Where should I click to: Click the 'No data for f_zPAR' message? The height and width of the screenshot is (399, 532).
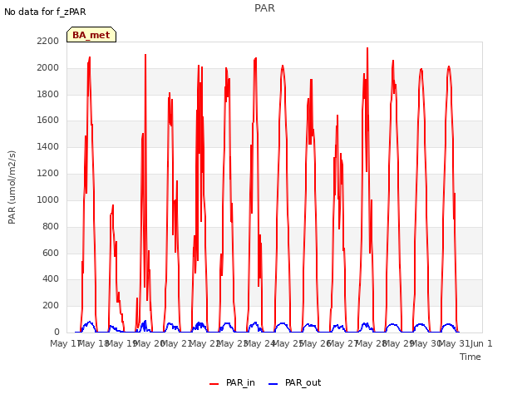tap(45, 12)
